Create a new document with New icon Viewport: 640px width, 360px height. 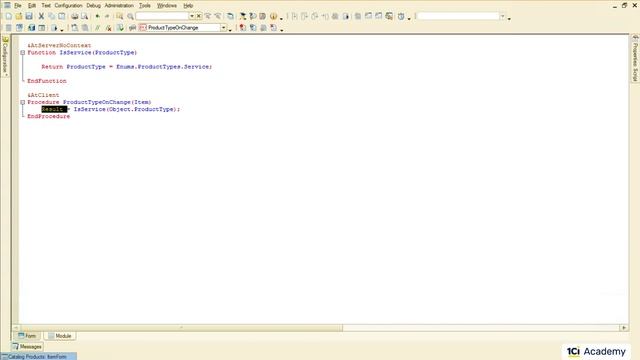pos(9,16)
